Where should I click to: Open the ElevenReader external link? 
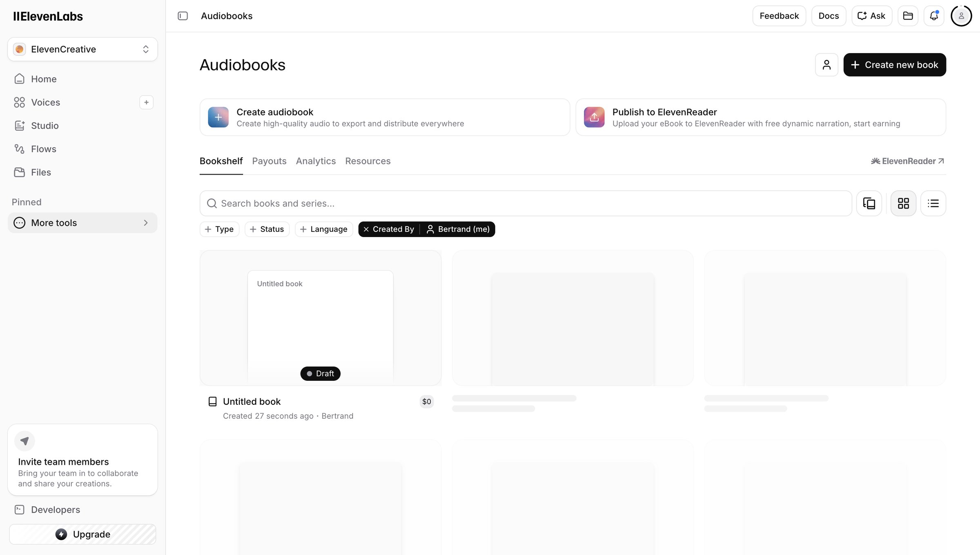click(x=907, y=161)
